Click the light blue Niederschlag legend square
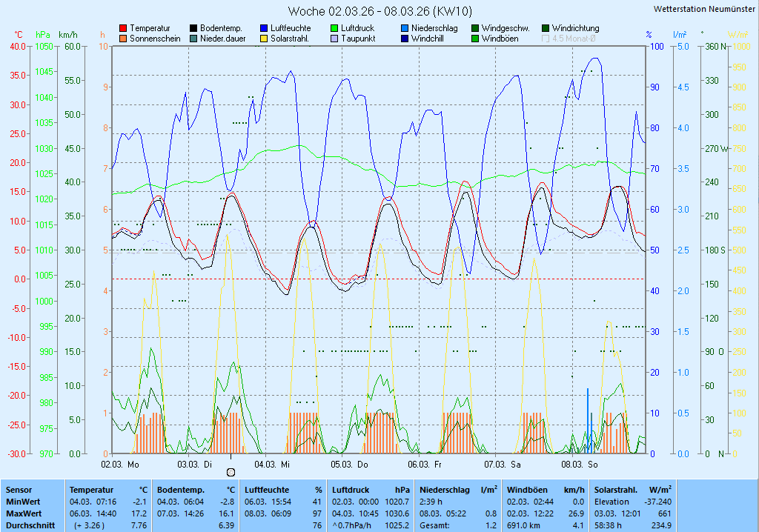759x532 pixels. (405, 28)
